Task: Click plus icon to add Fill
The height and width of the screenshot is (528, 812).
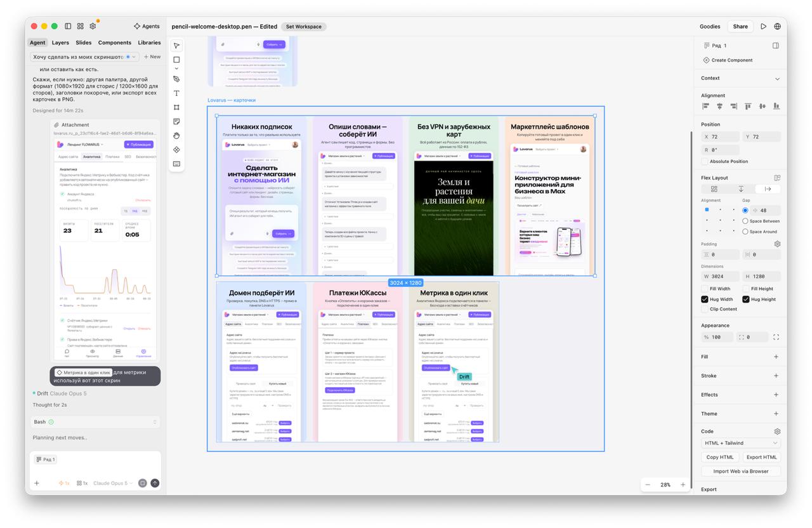Action: point(776,357)
